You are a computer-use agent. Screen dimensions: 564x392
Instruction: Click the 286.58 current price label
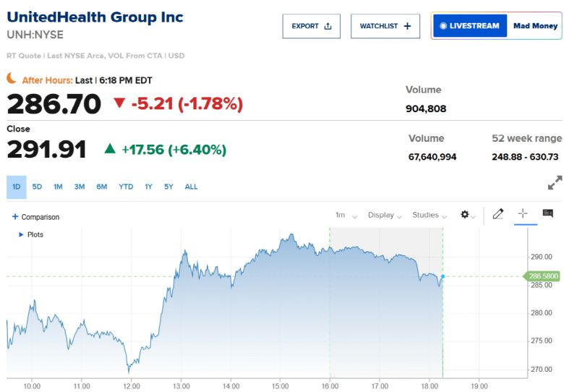click(543, 276)
